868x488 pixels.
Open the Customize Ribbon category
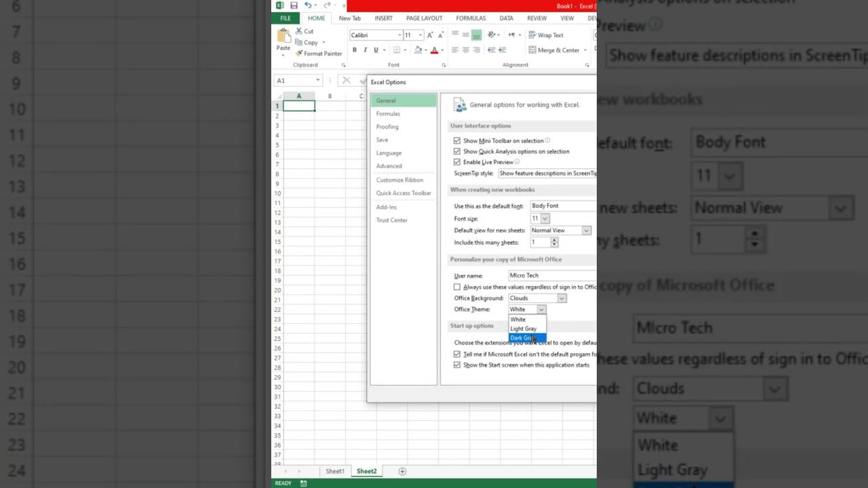[x=399, y=180]
